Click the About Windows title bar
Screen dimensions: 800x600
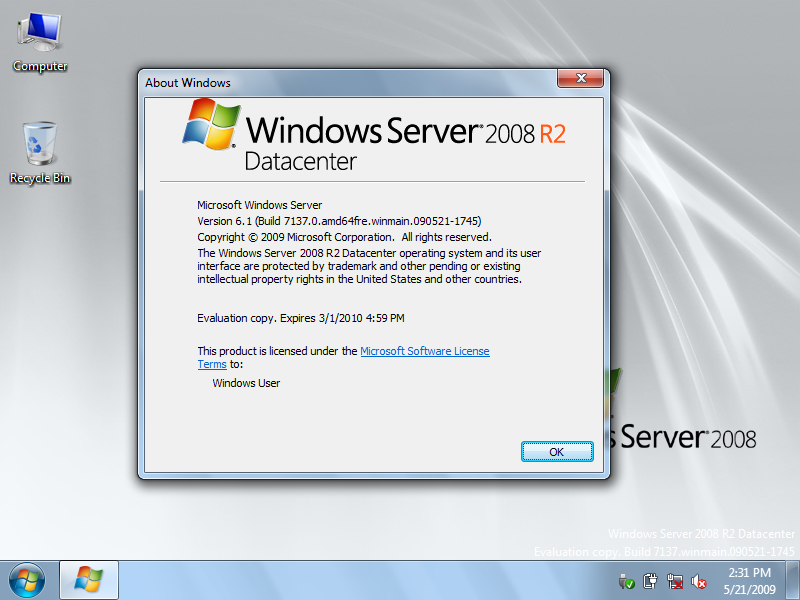[x=347, y=83]
